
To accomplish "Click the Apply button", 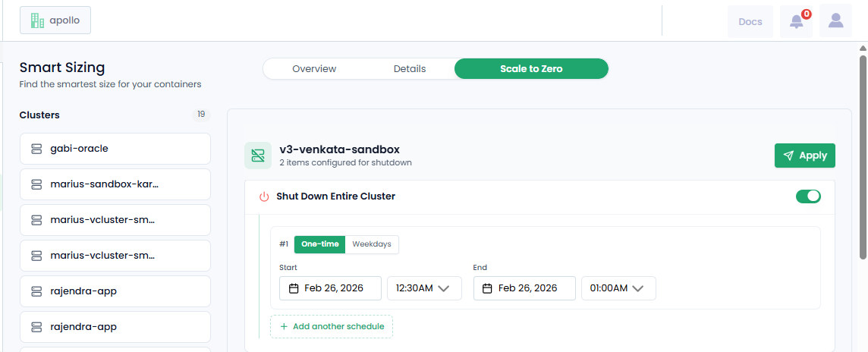I will (804, 156).
